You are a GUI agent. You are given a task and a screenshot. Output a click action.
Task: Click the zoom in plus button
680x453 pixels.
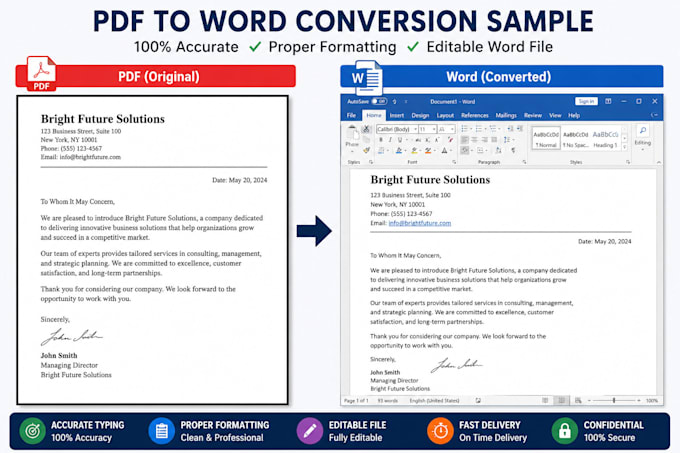pos(639,401)
